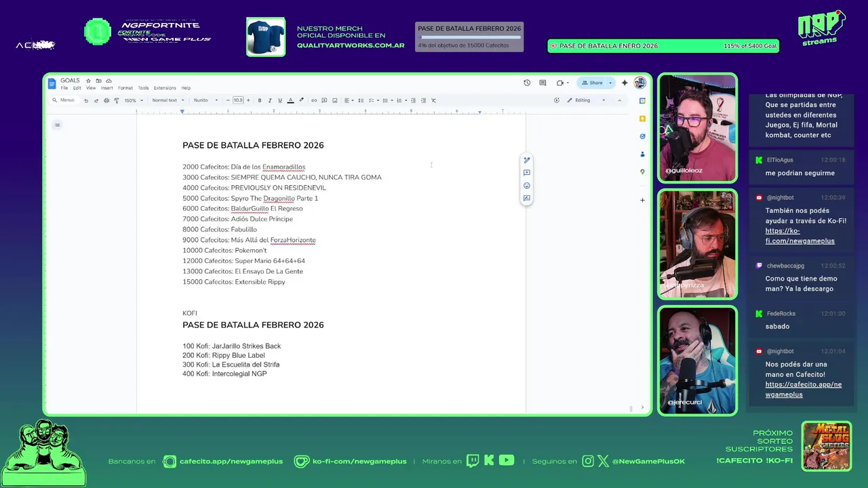Open the Gemini sparkle icon
Image resolution: width=868 pixels, height=488 pixels.
(625, 83)
